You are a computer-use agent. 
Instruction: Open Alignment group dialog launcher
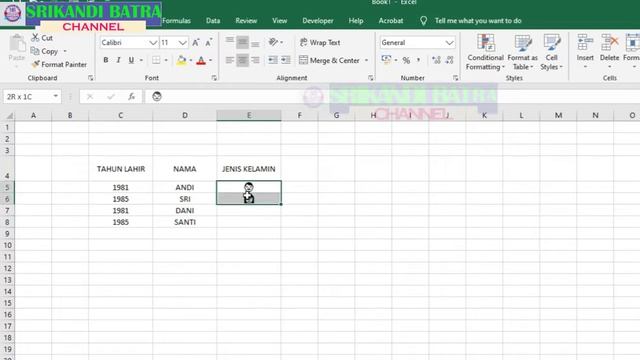click(x=371, y=78)
